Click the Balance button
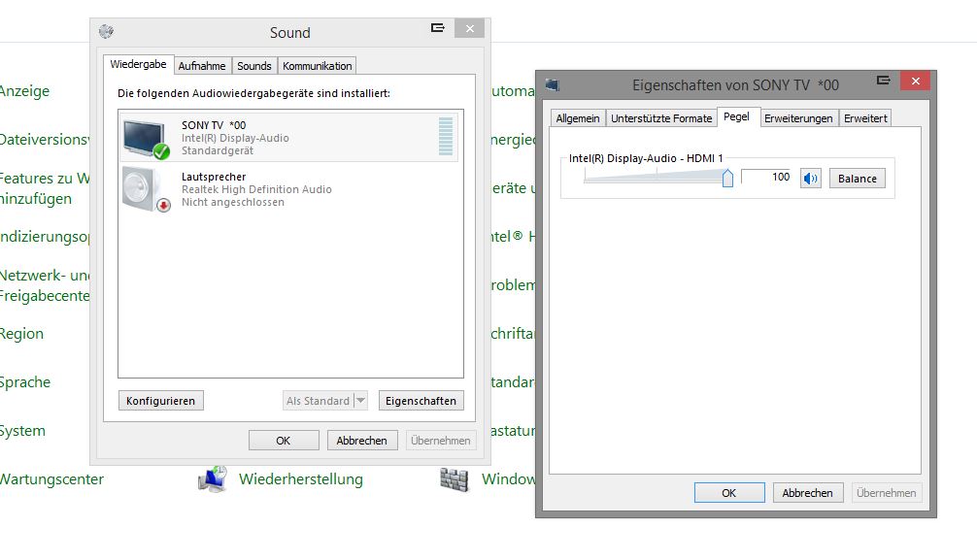Image resolution: width=977 pixels, height=560 pixels. 857,179
